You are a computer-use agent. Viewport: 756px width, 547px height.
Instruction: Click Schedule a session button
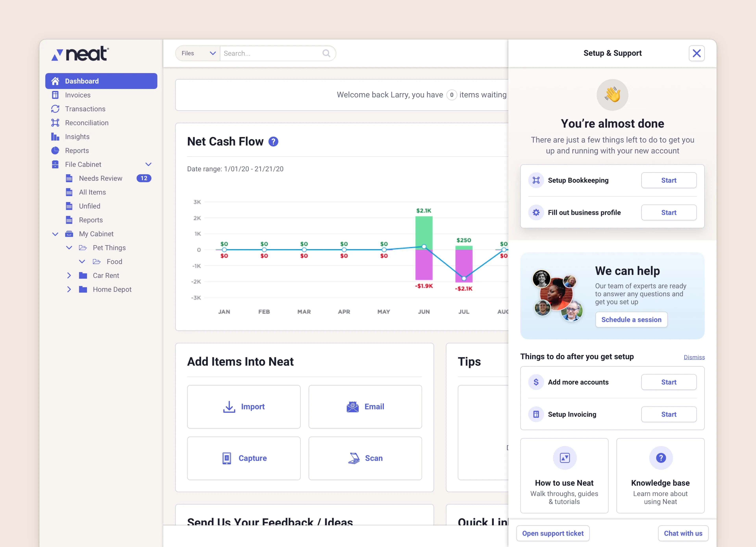[x=631, y=320]
